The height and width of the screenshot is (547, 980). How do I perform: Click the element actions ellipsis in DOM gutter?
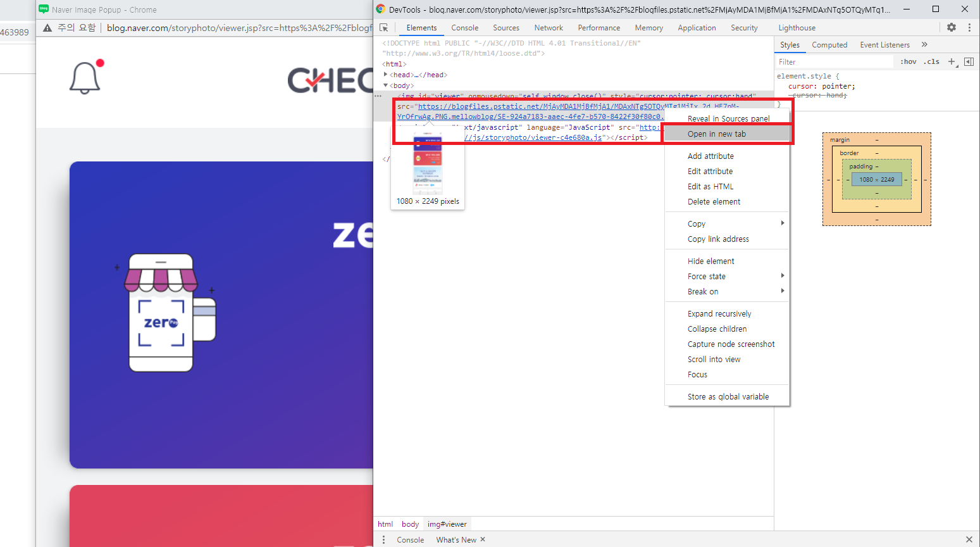[x=378, y=96]
